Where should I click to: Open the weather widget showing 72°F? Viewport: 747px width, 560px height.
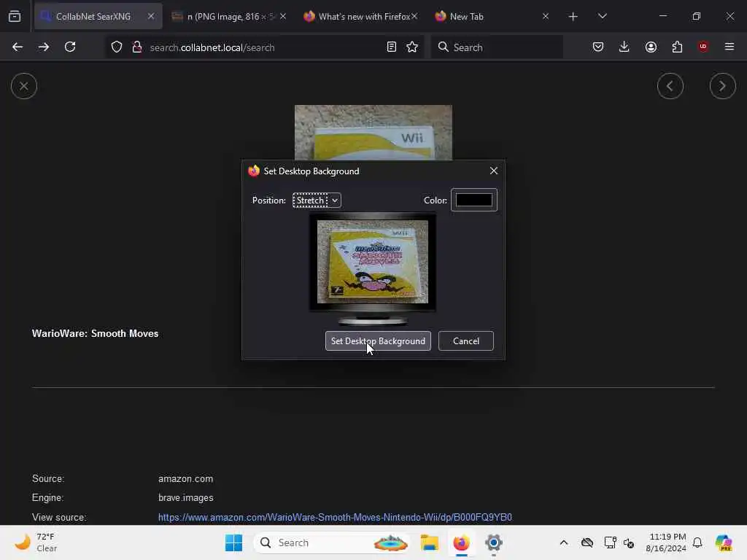[x=36, y=542]
